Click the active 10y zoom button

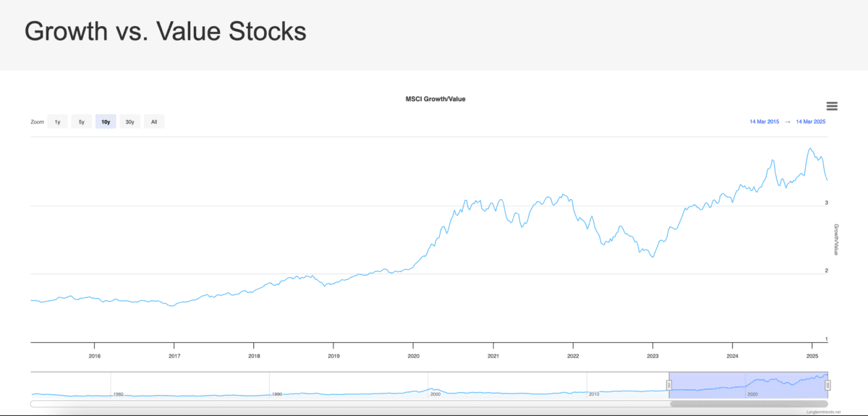(106, 122)
